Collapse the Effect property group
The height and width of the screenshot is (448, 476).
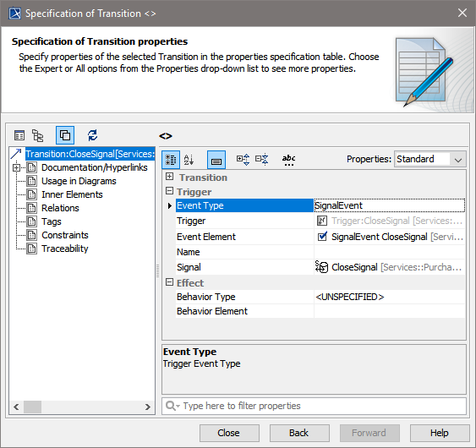169,282
